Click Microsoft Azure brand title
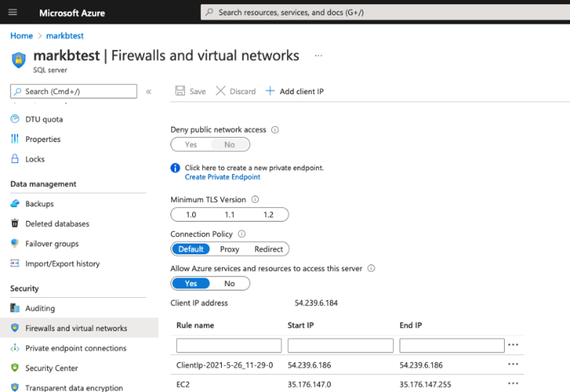The image size is (570, 392). tap(72, 12)
